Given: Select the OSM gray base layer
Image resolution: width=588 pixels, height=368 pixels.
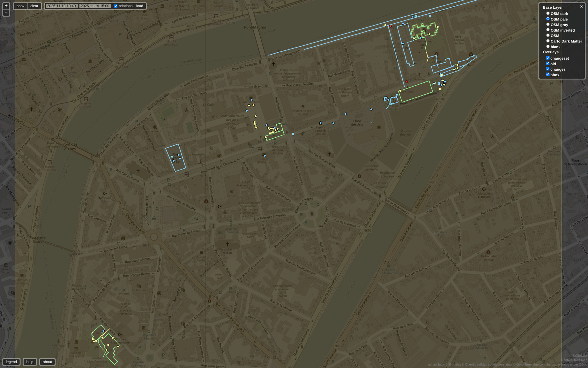Looking at the screenshot, I should point(548,25).
